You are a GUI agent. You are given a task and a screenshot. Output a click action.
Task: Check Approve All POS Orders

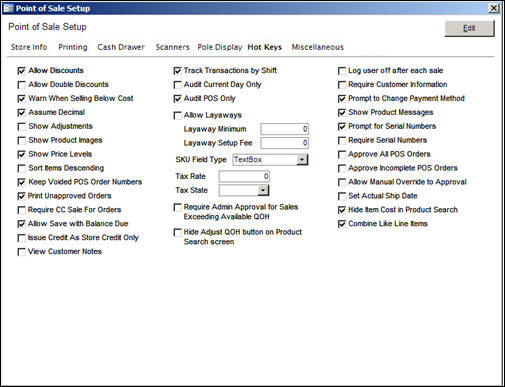pos(342,155)
